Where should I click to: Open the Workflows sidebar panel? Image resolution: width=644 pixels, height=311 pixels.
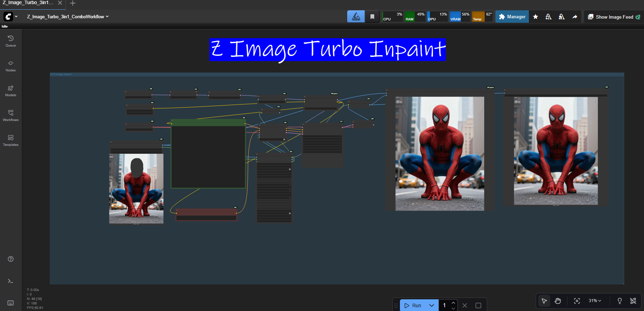click(x=11, y=116)
